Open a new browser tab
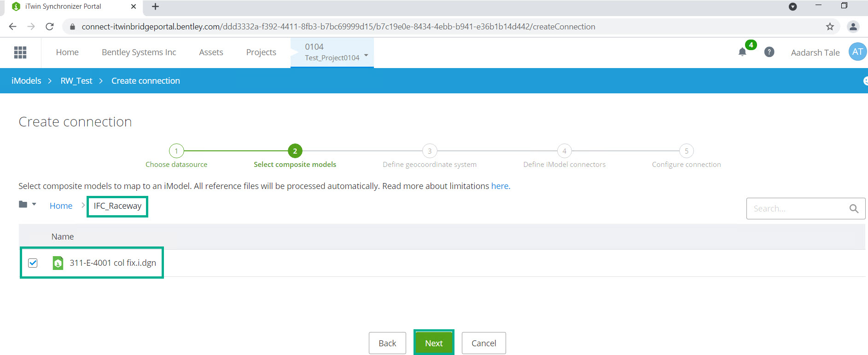 click(155, 6)
